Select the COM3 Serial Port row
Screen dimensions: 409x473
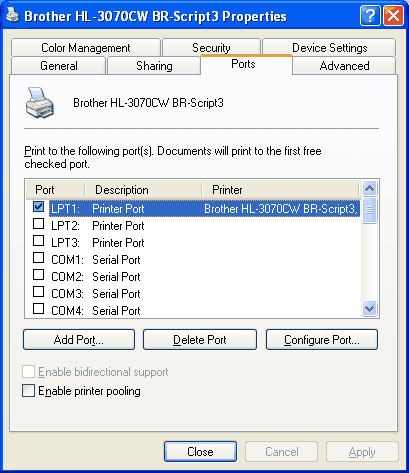coord(193,294)
